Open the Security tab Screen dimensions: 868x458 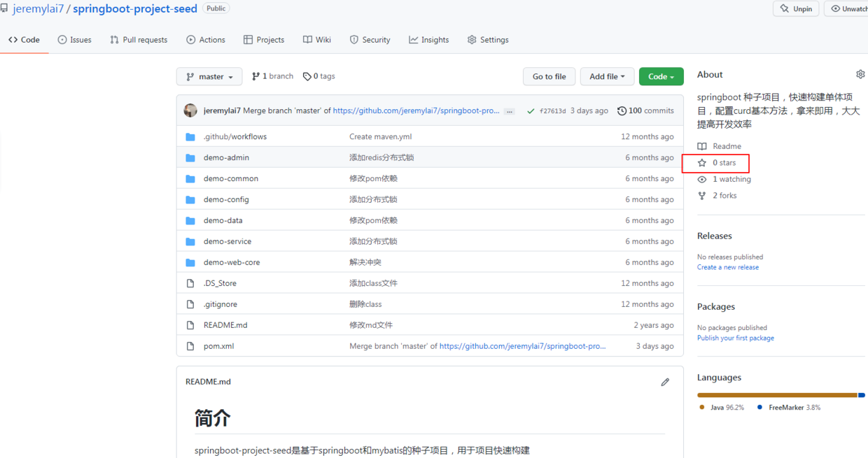(x=370, y=40)
